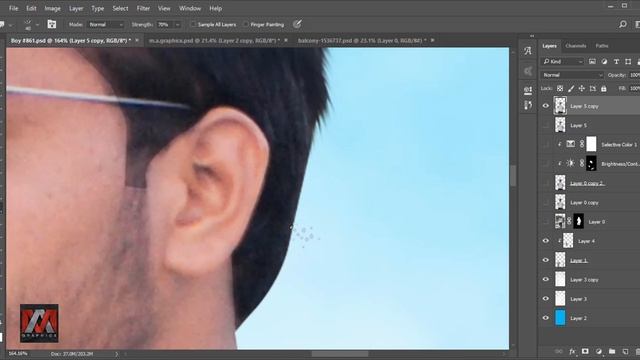Lock artboard nesting icon
The width and height of the screenshot is (640, 360).
pyautogui.click(x=593, y=89)
